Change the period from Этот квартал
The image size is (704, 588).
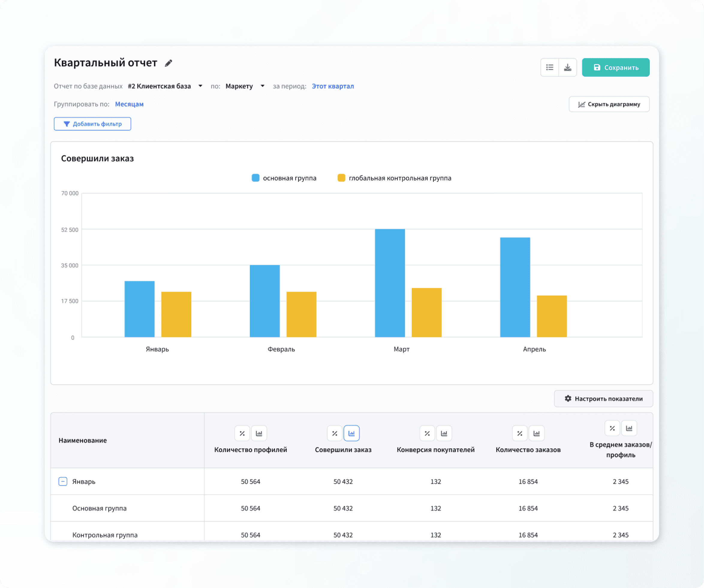click(333, 86)
